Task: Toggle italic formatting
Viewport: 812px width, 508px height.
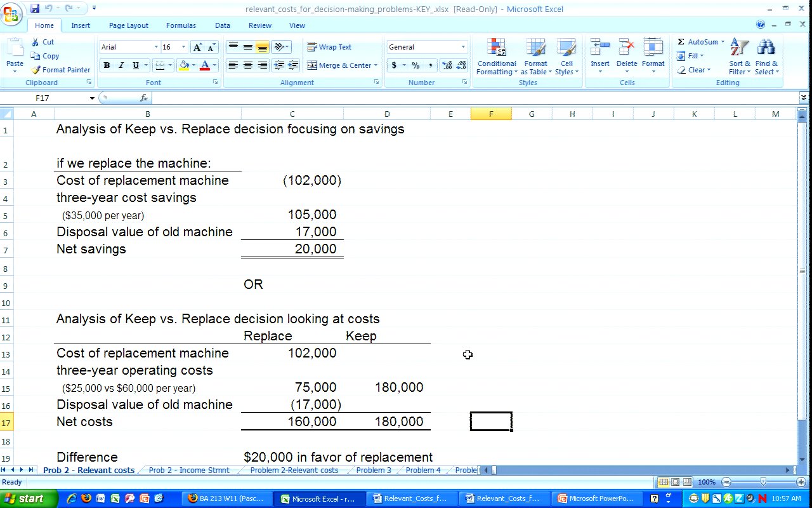Action: (121, 65)
